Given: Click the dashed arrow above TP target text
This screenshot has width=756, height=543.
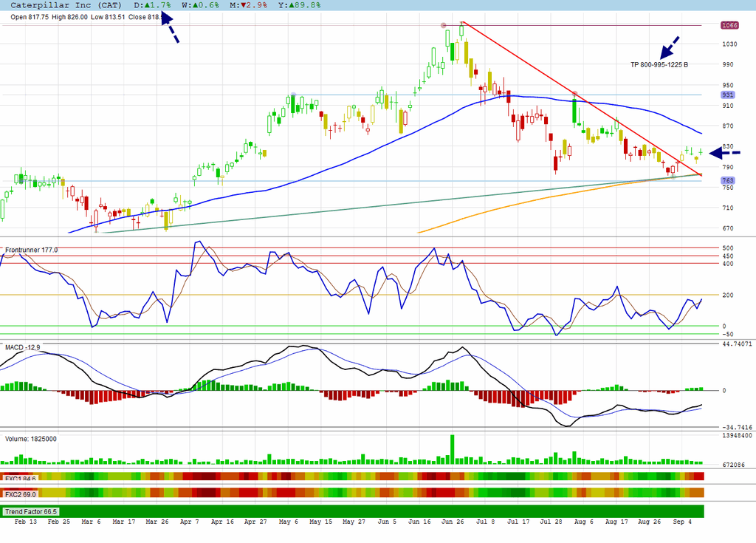Looking at the screenshot, I should [x=669, y=48].
